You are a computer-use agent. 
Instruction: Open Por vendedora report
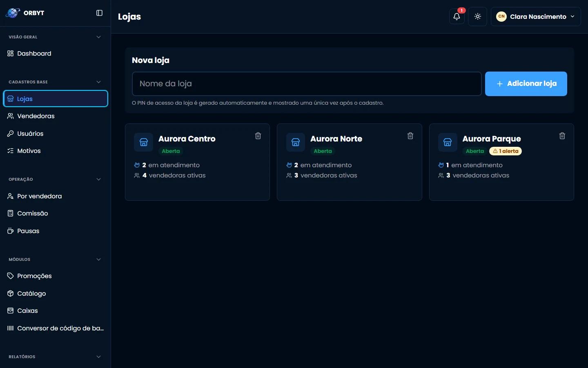(x=56, y=196)
